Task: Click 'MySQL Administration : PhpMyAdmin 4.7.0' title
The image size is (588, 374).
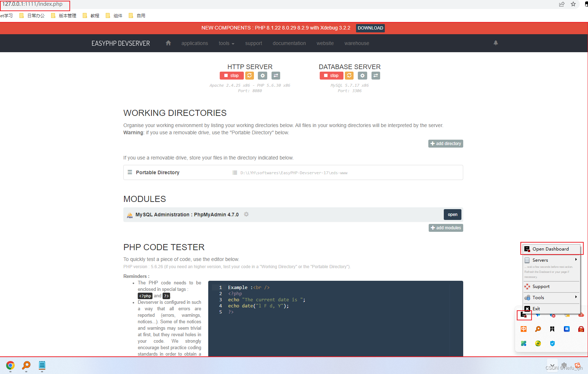Action: pos(187,215)
